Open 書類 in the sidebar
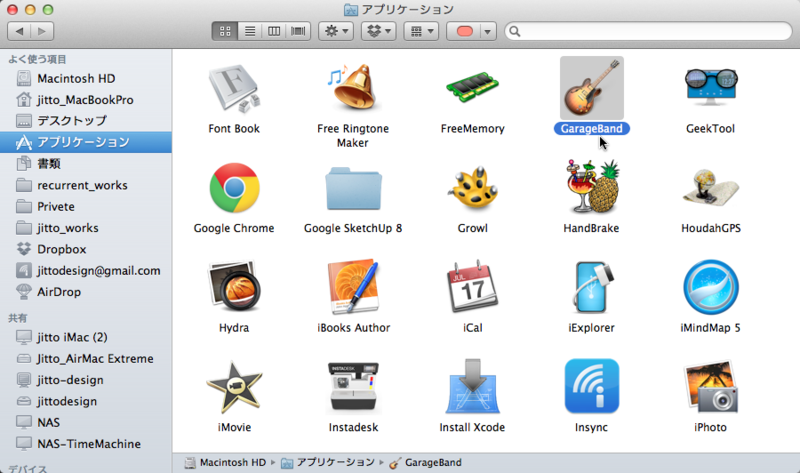Image resolution: width=800 pixels, height=473 pixels. 86,163
